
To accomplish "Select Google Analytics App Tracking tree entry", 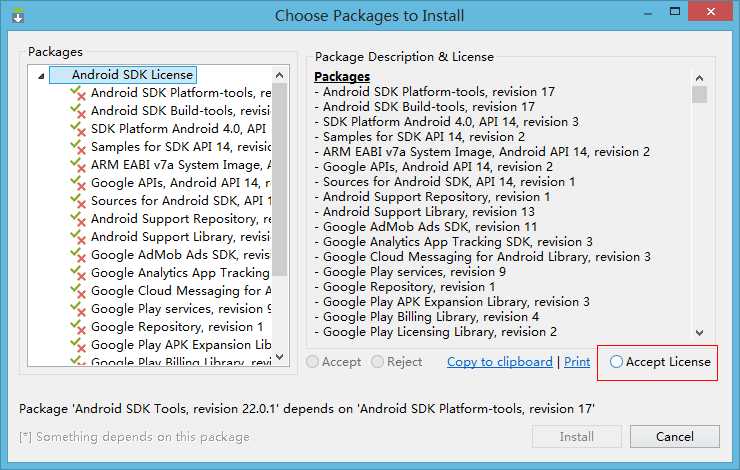I will pyautogui.click(x=181, y=273).
